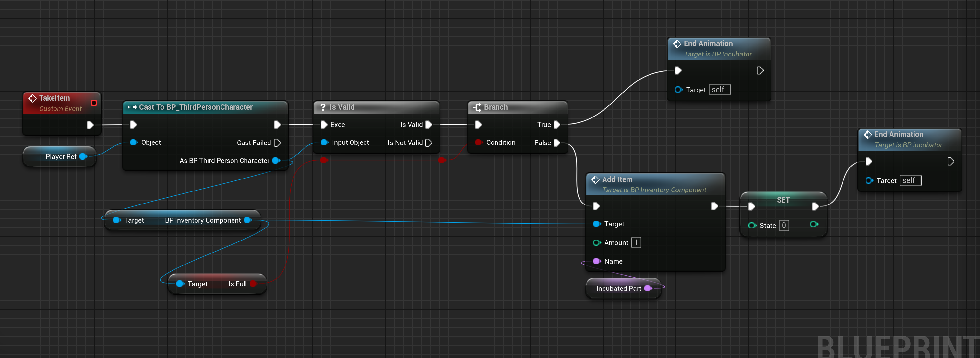This screenshot has width=980, height=358.
Task: Click the Is Not Valid exec pin
Action: click(429, 142)
